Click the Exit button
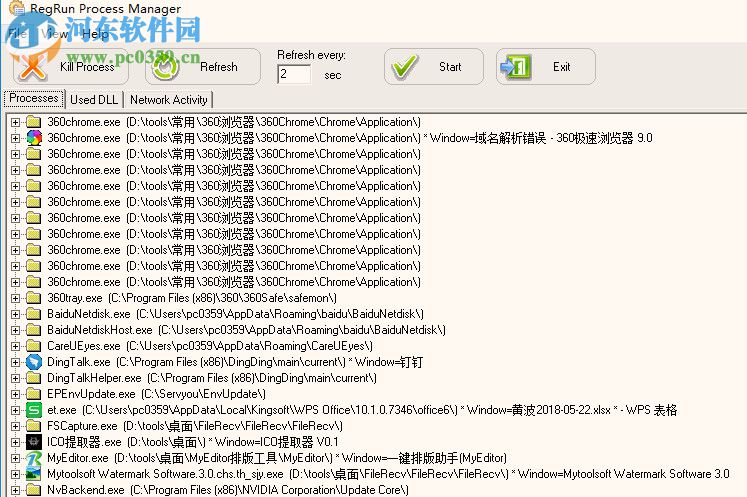Screen dimensions: 747x497 click(x=545, y=67)
